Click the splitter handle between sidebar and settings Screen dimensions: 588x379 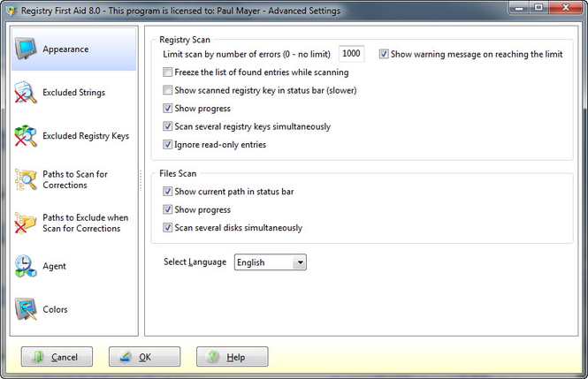pos(141,180)
